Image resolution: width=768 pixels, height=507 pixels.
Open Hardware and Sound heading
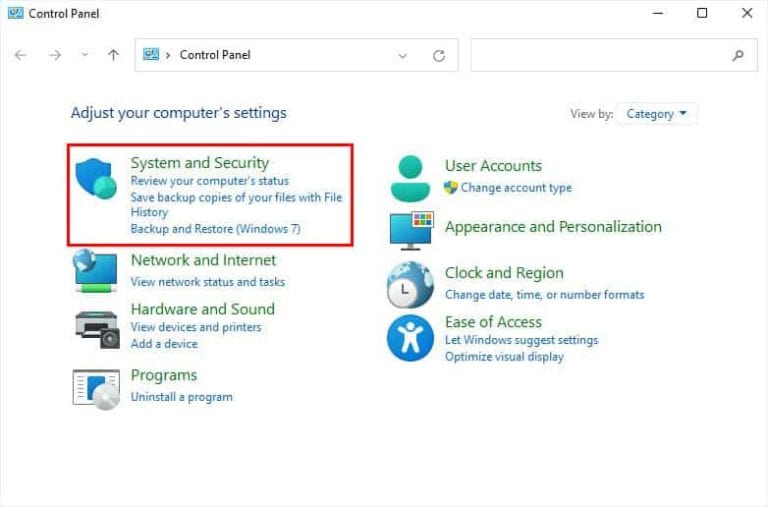click(x=203, y=309)
